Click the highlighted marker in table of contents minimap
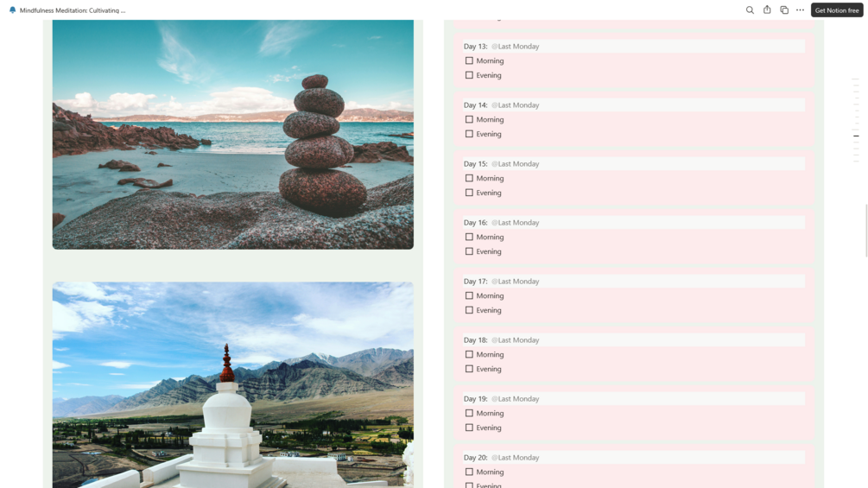Screen dimensions: 868x488 coord(856,136)
